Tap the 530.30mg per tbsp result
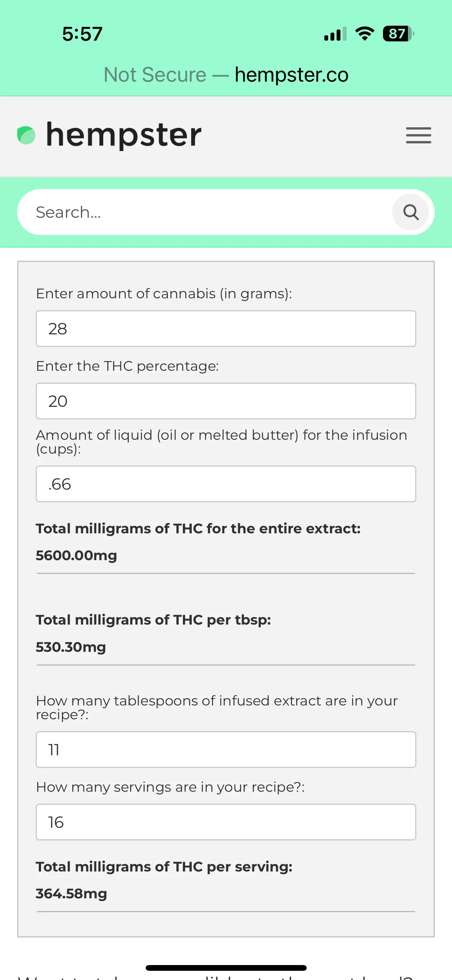The image size is (452, 980). pyautogui.click(x=71, y=647)
